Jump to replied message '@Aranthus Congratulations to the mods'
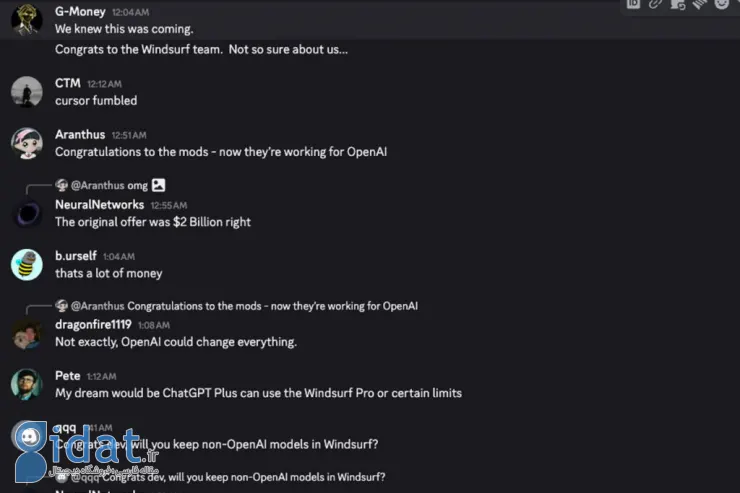740x493 pixels. [x=244, y=306]
